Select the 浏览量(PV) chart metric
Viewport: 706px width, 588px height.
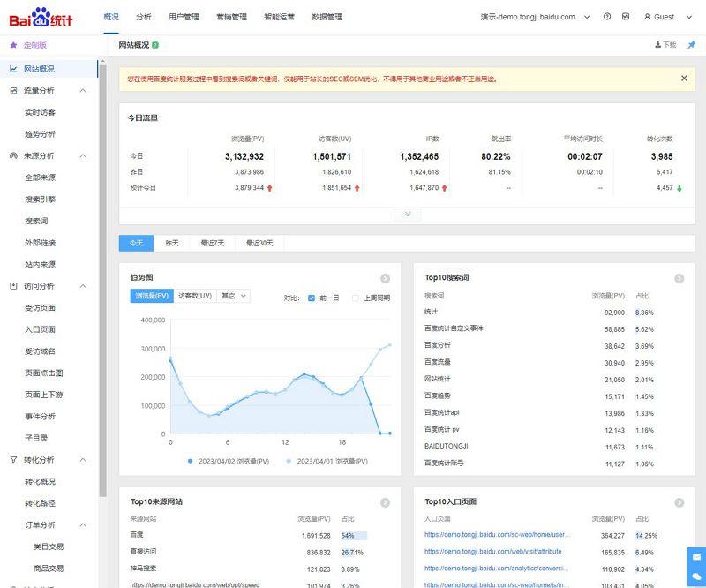coord(152,296)
